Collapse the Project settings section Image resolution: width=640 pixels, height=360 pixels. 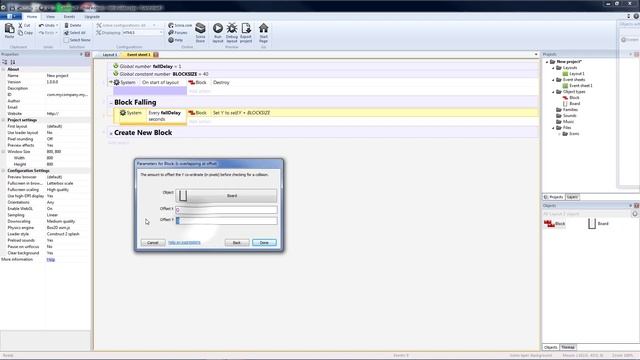[4, 120]
